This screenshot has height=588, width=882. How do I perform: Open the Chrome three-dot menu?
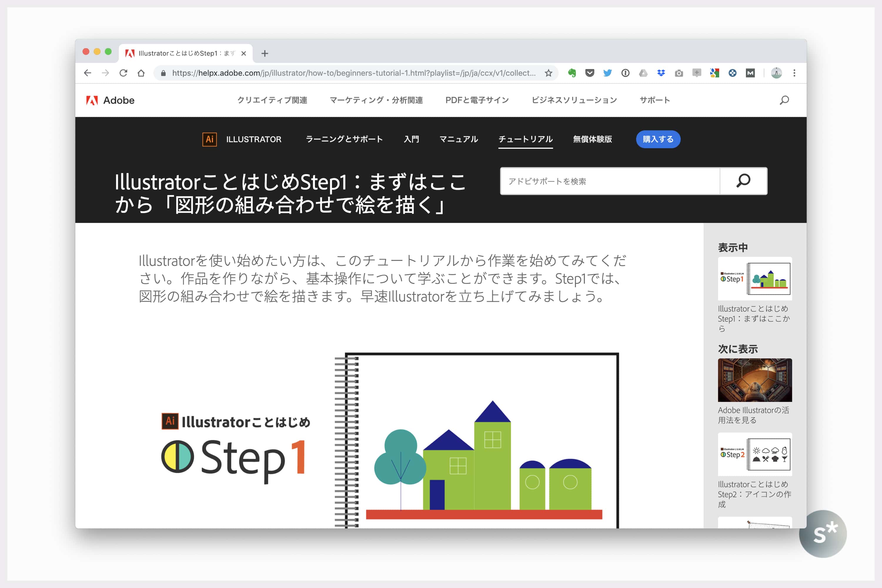(x=794, y=73)
